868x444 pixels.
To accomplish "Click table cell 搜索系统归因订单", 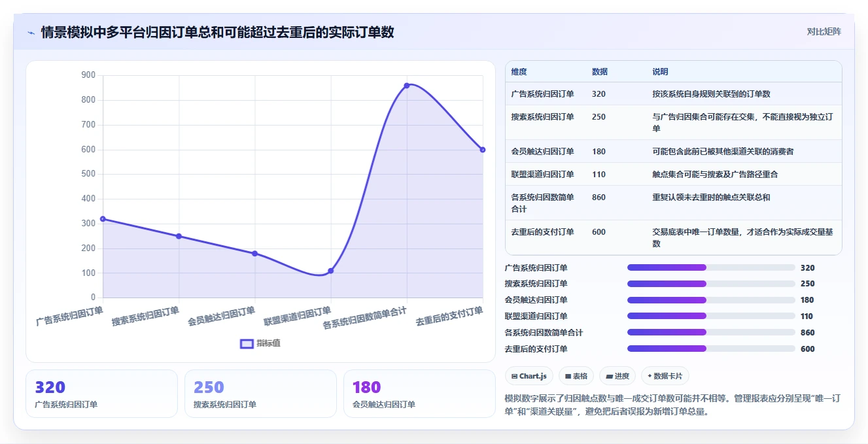I will (543, 117).
